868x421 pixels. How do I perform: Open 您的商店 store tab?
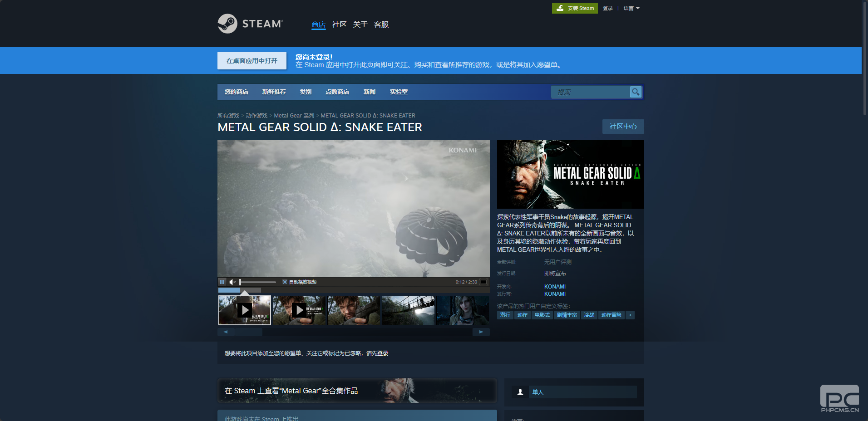tap(237, 92)
